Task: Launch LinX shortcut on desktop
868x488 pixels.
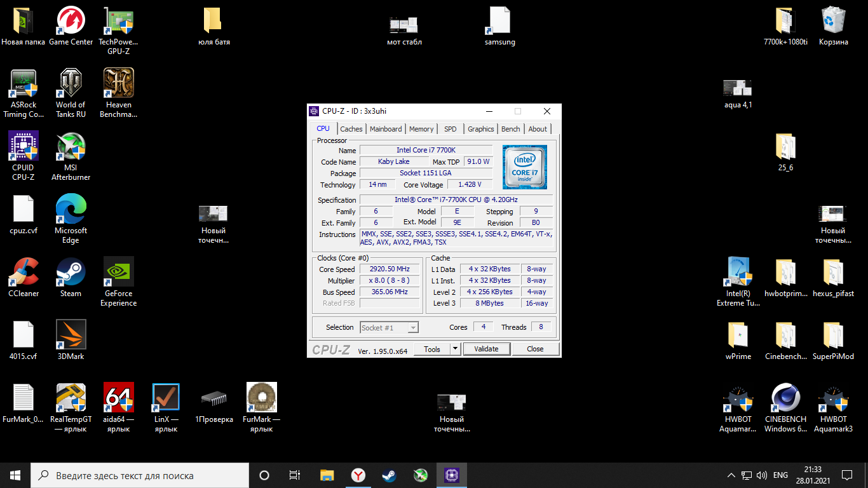Action: point(166,408)
